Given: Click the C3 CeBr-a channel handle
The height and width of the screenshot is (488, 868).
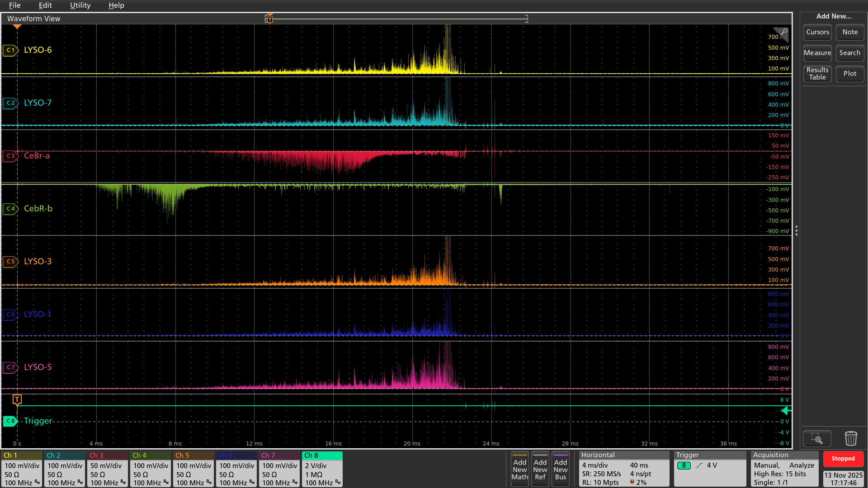Looking at the screenshot, I should coord(10,156).
